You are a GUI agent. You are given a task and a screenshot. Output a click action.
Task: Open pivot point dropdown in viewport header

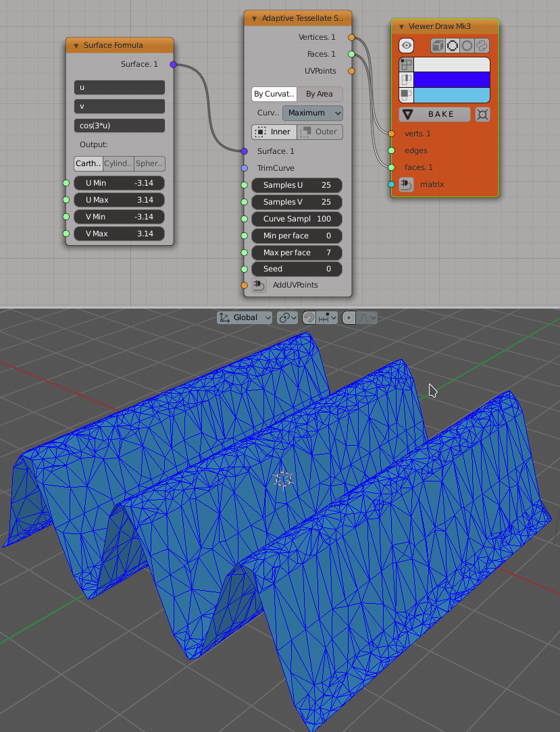(287, 318)
